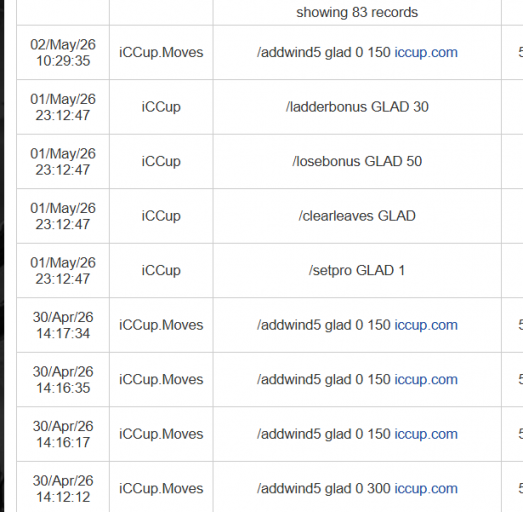Click the 30/Apr/26 14:17:34 timestamp cell
The width and height of the screenshot is (523, 512).
[63, 325]
